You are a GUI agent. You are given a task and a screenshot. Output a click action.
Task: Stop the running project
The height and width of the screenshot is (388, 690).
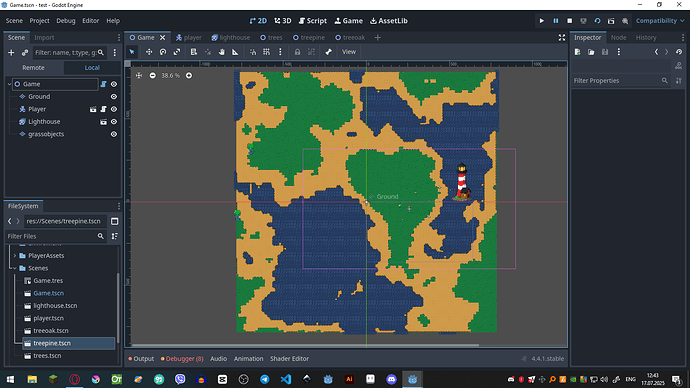click(569, 21)
